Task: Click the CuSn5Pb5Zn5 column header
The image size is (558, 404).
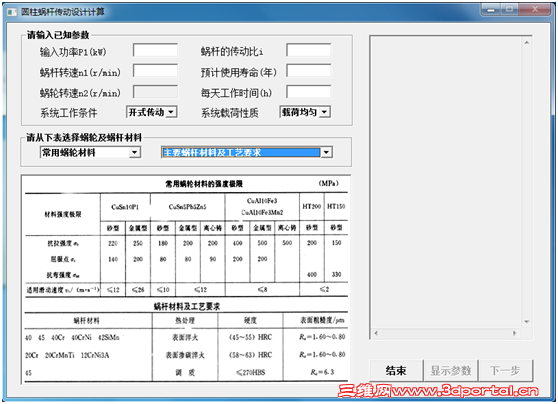Action: pos(187,207)
